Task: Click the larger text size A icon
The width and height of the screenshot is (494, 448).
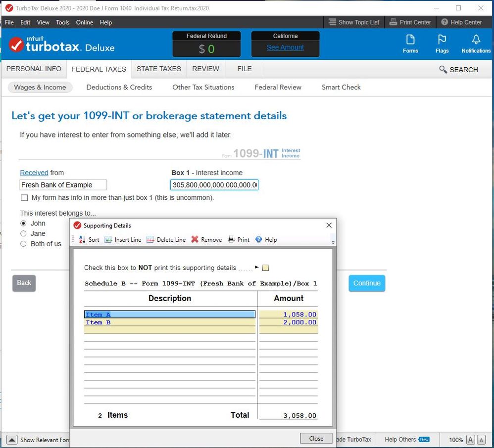Action: (470, 440)
